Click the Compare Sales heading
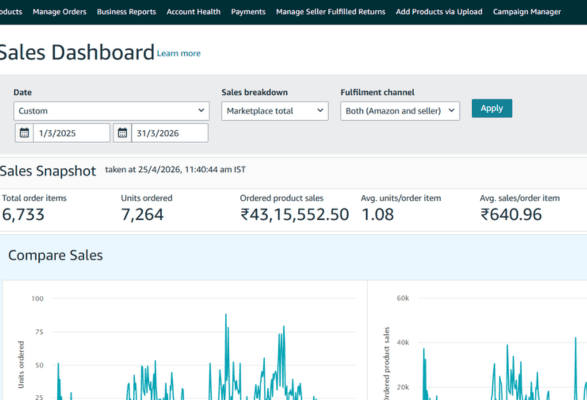 [x=55, y=255]
